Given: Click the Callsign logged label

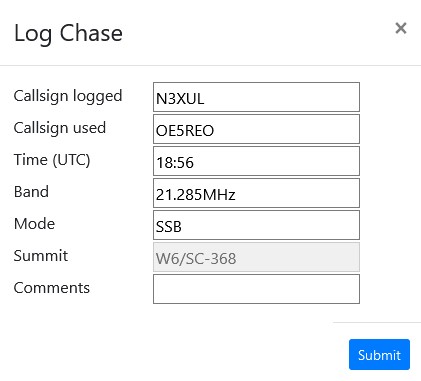Looking at the screenshot, I should 68,96.
